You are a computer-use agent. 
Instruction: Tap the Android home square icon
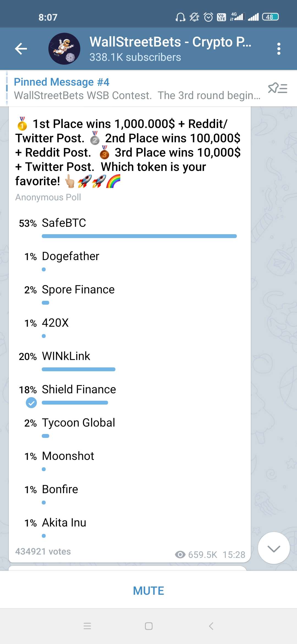[149, 626]
